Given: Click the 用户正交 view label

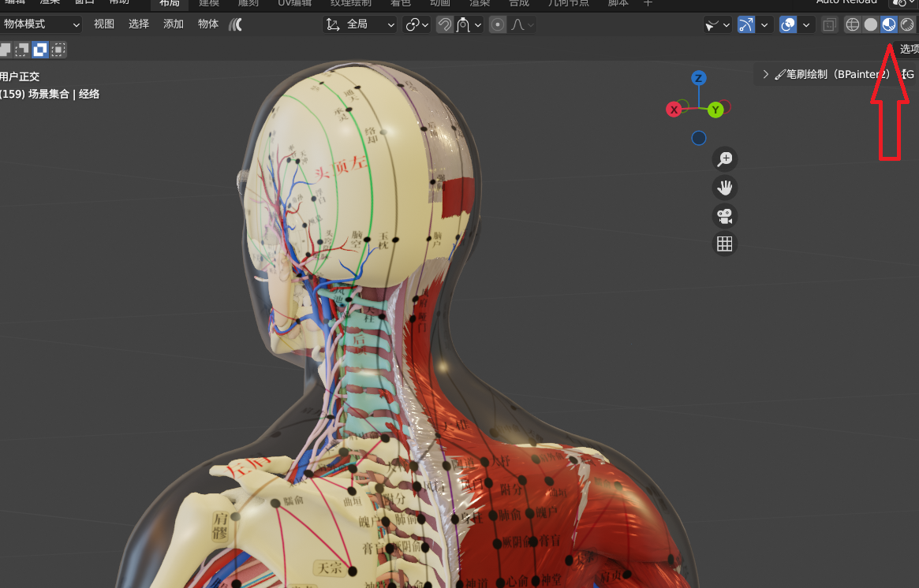Looking at the screenshot, I should point(20,76).
